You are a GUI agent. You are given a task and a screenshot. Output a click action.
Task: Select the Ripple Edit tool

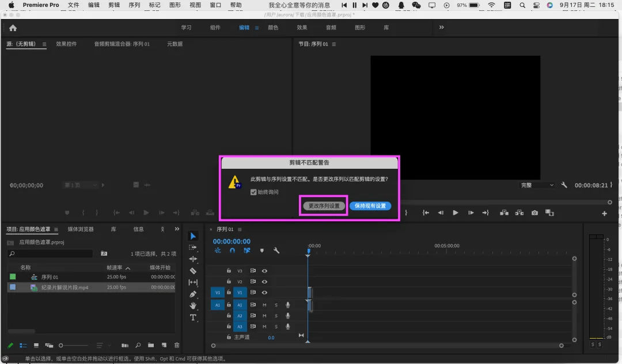[x=193, y=259]
